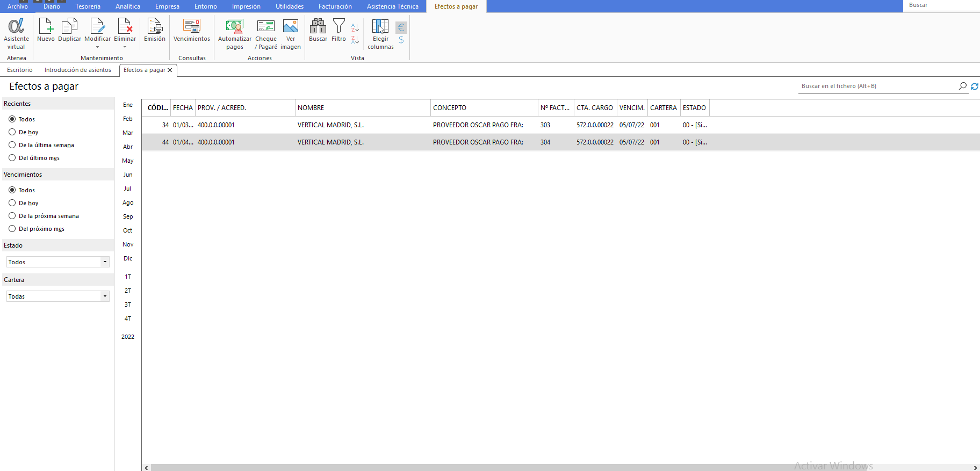Close the Efectos a pagar tab
This screenshot has width=980, height=471.
click(170, 70)
